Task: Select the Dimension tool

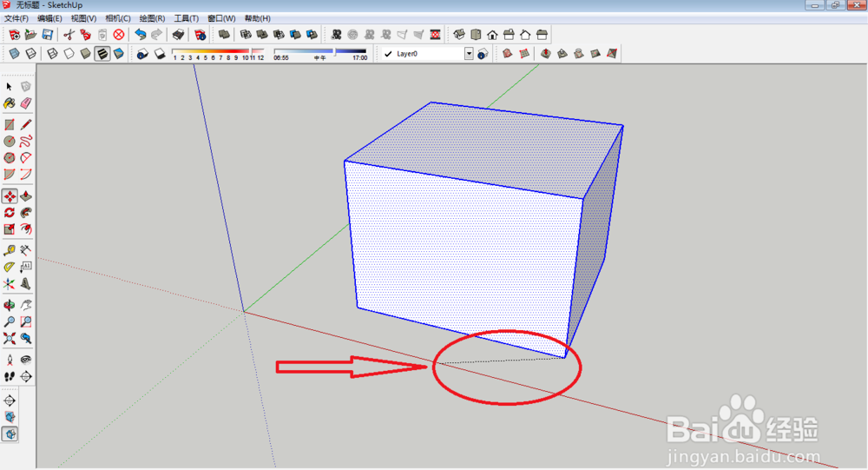Action: (x=26, y=250)
